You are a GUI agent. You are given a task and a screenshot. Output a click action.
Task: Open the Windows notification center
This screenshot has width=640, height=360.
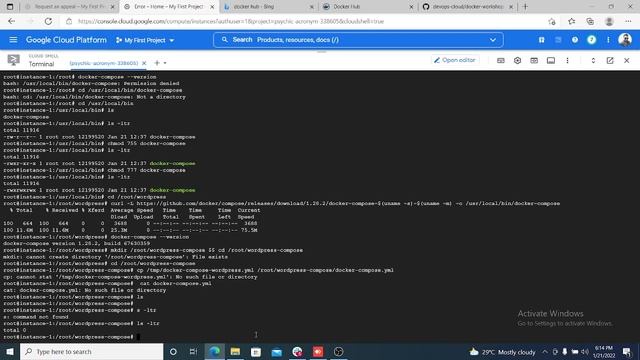point(627,351)
